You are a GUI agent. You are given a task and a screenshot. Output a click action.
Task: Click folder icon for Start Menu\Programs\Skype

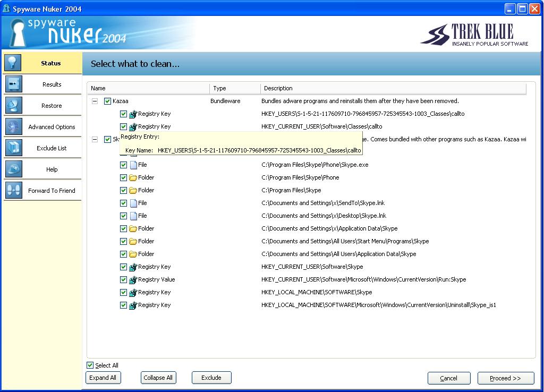coord(133,242)
